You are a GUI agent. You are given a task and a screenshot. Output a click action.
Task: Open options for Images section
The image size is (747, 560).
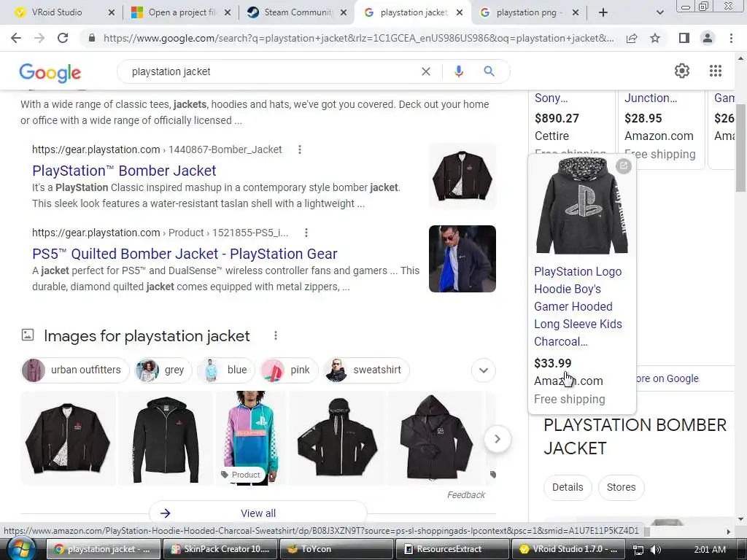(x=275, y=335)
